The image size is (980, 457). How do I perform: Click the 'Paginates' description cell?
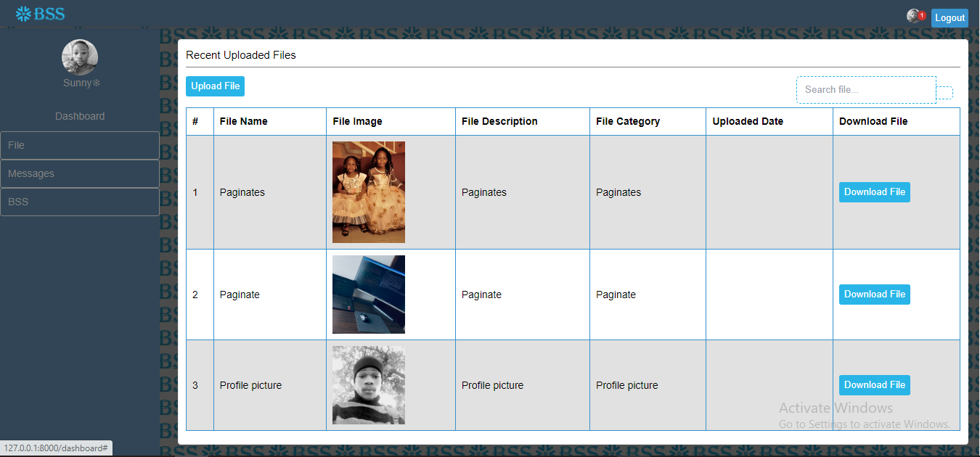[523, 192]
